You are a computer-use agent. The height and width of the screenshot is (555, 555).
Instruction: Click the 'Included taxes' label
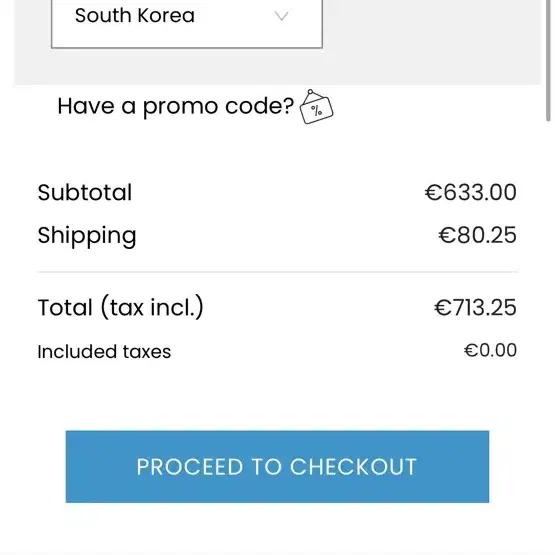[104, 352]
